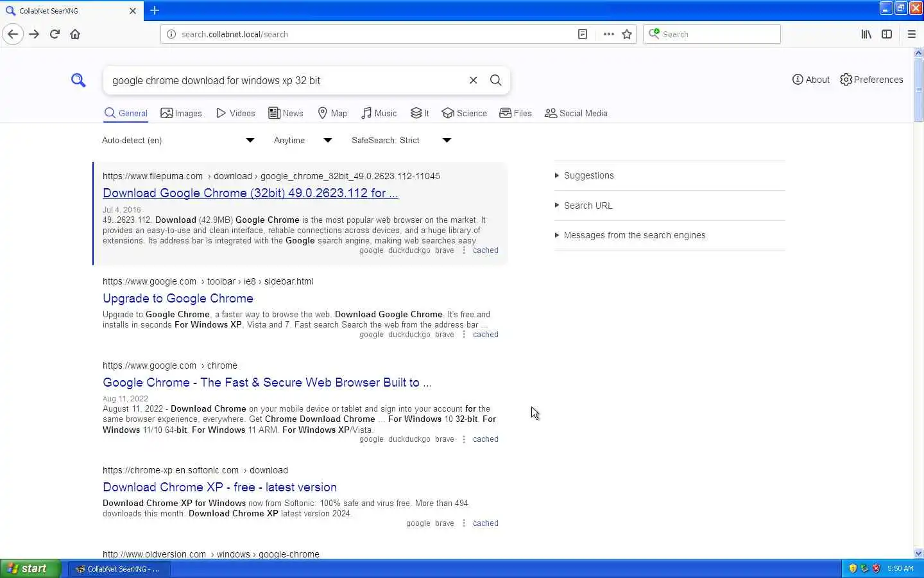Open the Windows Start menu
The image size is (924, 578).
(30, 568)
